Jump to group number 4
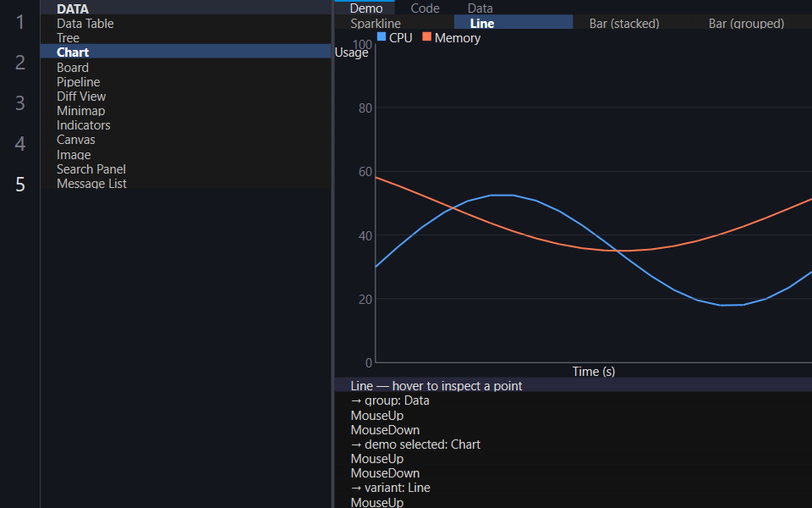This screenshot has height=508, width=812. click(x=19, y=144)
